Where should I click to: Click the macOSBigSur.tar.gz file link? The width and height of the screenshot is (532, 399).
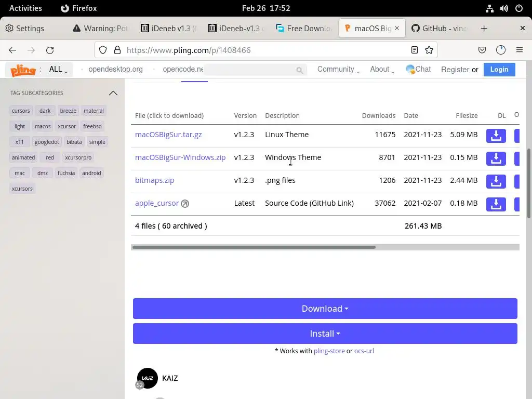168,135
